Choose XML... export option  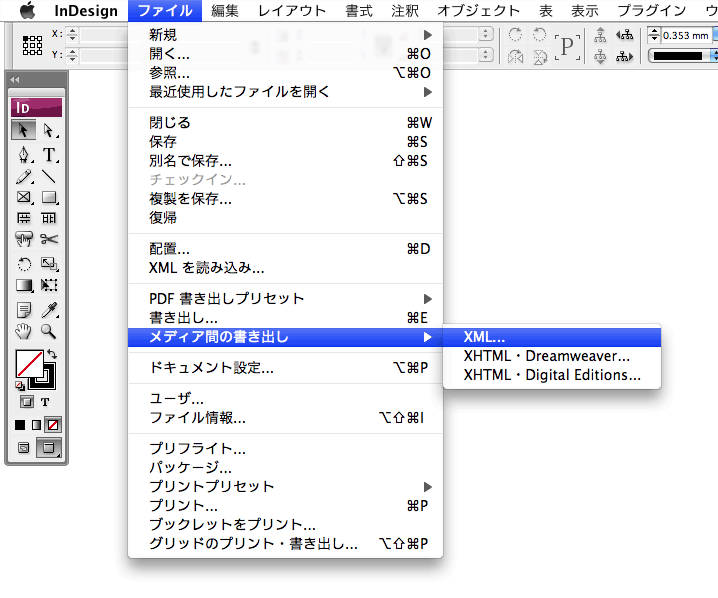[552, 337]
